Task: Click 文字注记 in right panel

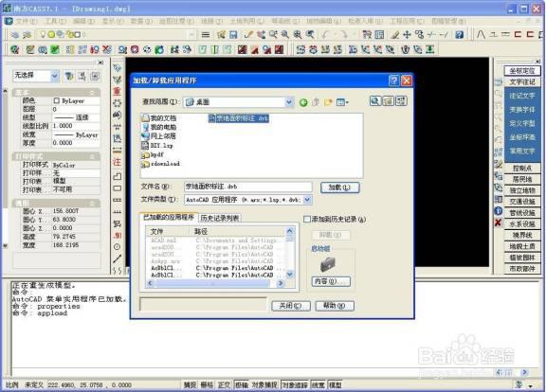Action: [522, 82]
